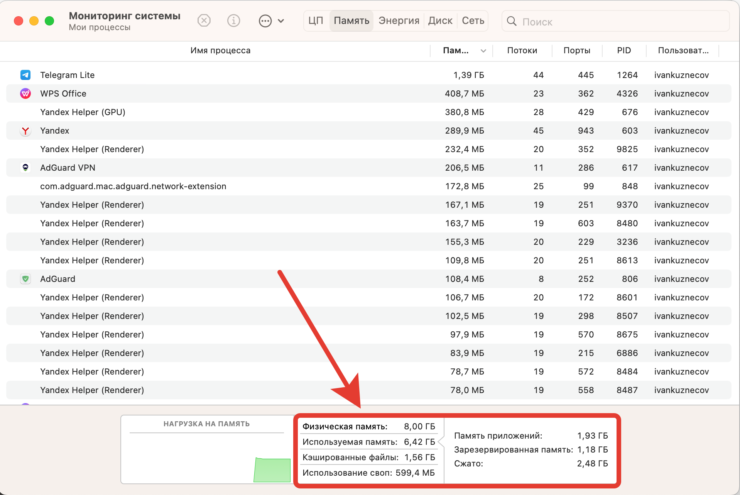
Task: Click the Зарезервированная память 1,18 ГБ entry
Action: 531,450
